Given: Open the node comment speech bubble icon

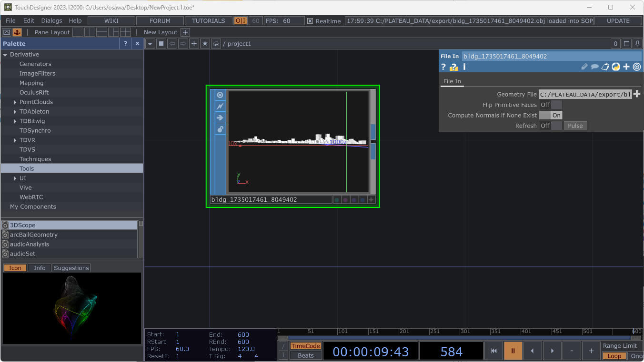Looking at the screenshot, I should [x=595, y=67].
